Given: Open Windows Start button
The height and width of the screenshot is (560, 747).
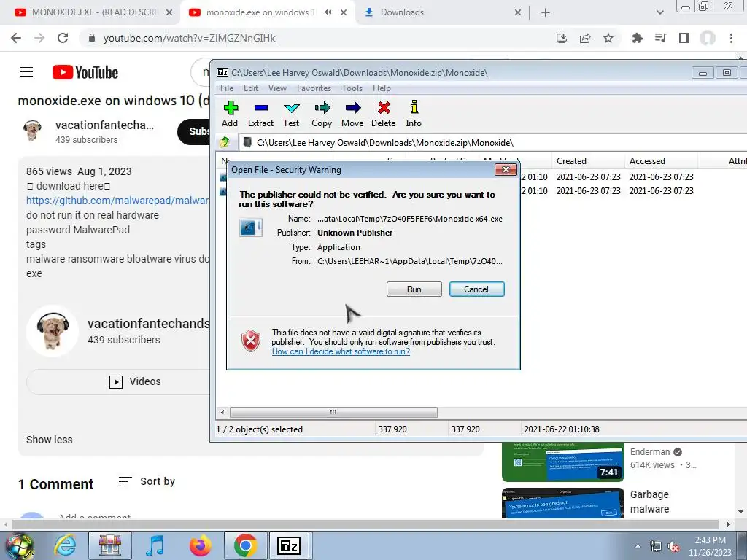Looking at the screenshot, I should pyautogui.click(x=18, y=545).
